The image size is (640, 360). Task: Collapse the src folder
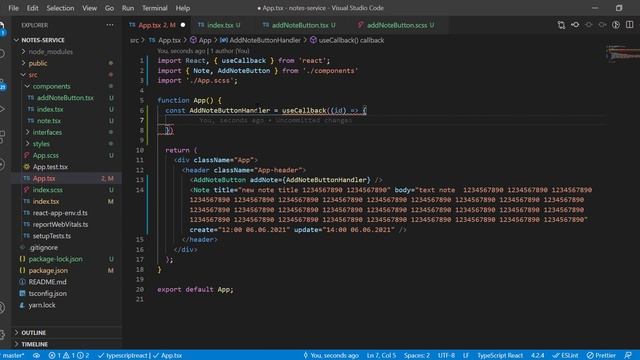coord(67,75)
